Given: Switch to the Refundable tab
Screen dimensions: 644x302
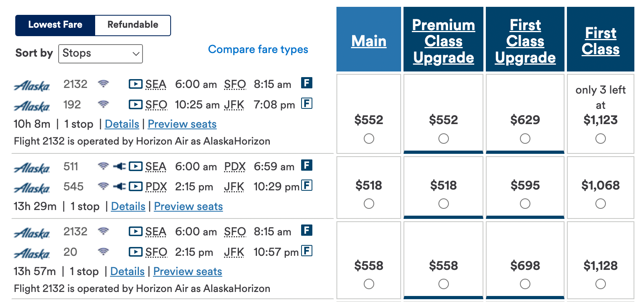Looking at the screenshot, I should tap(132, 25).
